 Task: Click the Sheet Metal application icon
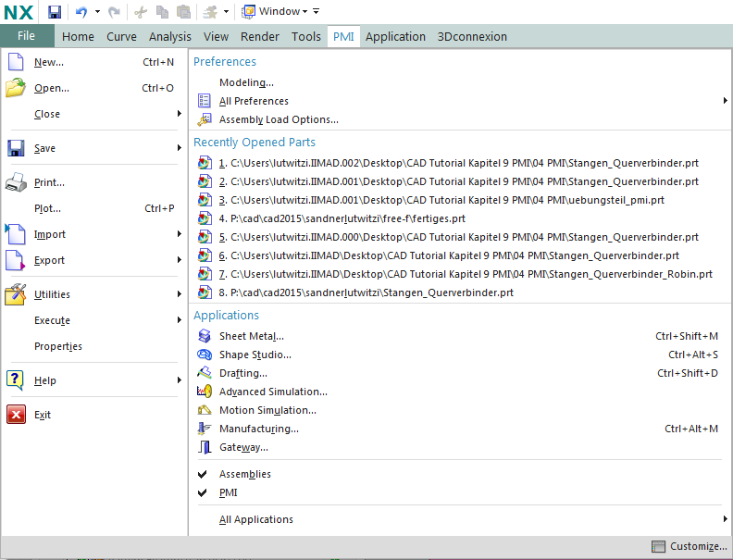pyautogui.click(x=205, y=336)
